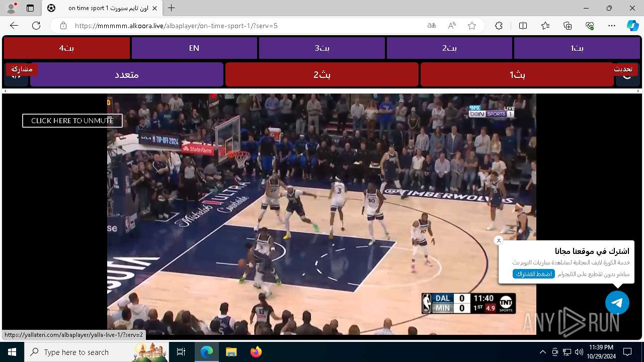Switch to بث4 server tab

click(x=67, y=48)
